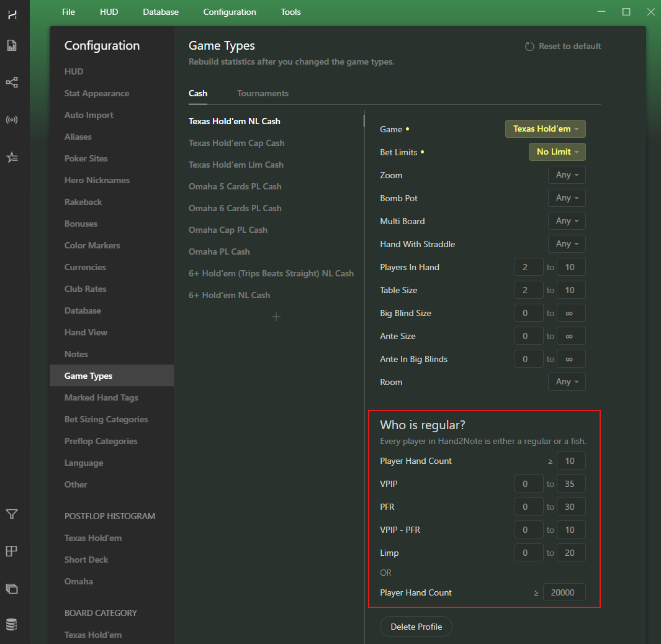Open the Bomb Pot Any dropdown
661x644 pixels.
tap(567, 198)
